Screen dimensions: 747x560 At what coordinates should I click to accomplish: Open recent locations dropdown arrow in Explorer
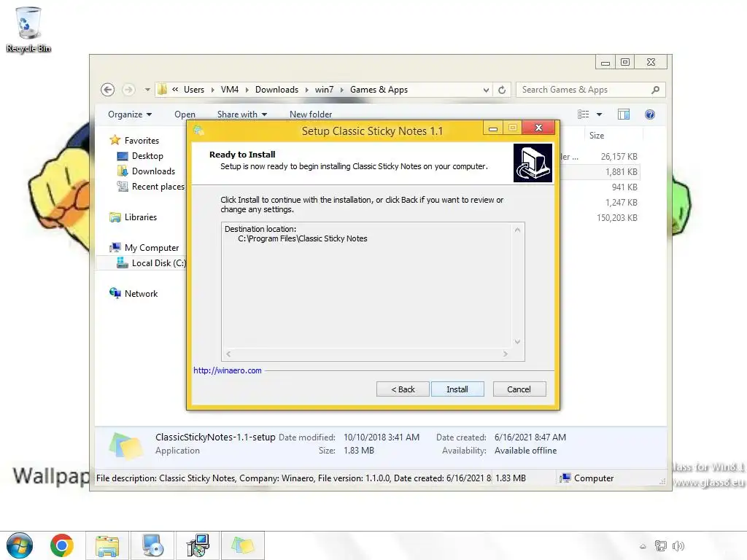tap(147, 90)
